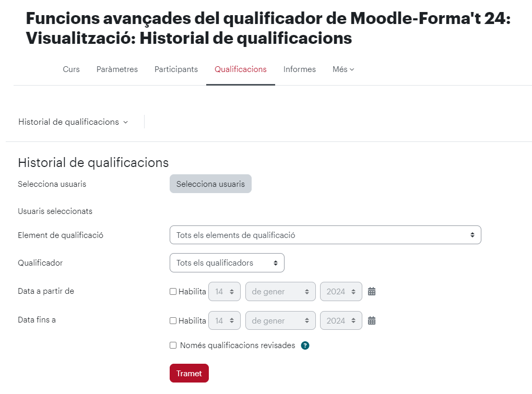This screenshot has width=532, height=394.
Task: Switch to the Informes tab
Action: pyautogui.click(x=299, y=69)
